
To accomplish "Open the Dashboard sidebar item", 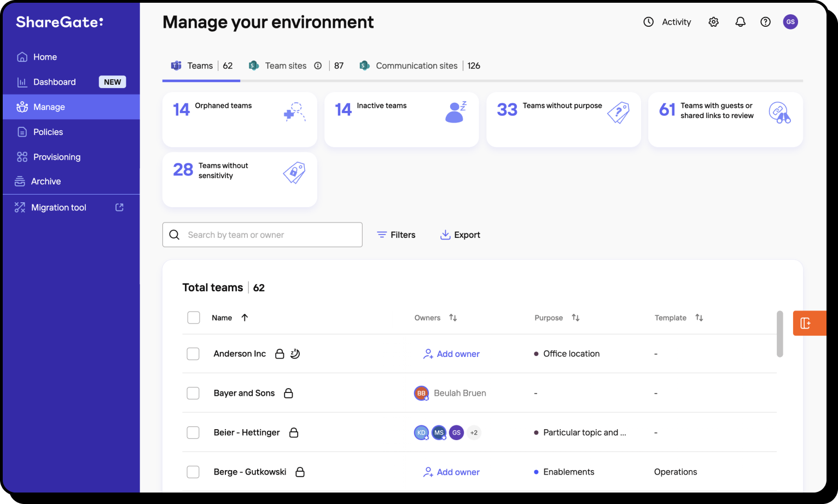I will tap(71, 82).
